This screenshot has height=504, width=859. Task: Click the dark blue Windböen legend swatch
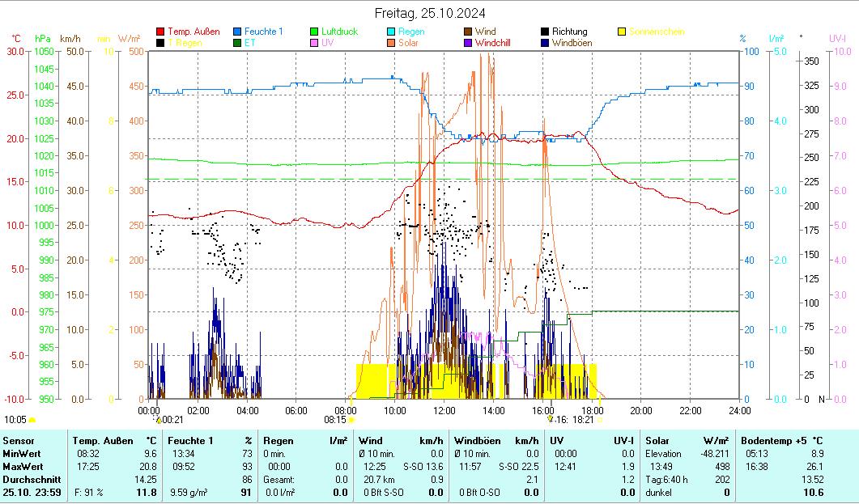pyautogui.click(x=545, y=43)
